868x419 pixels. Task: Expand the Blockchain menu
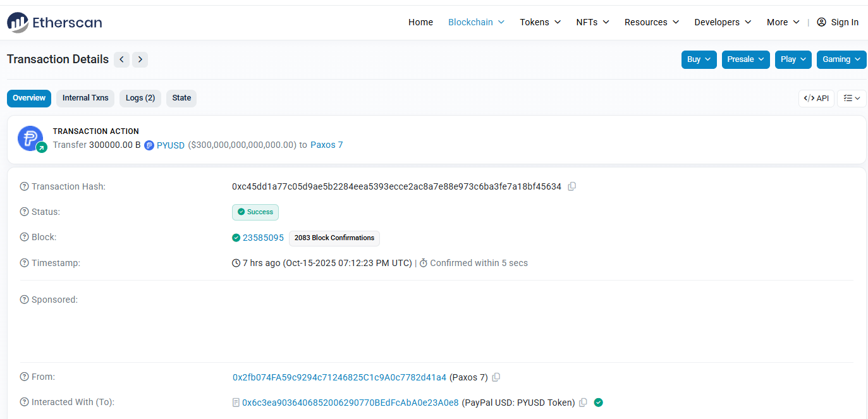coord(476,22)
